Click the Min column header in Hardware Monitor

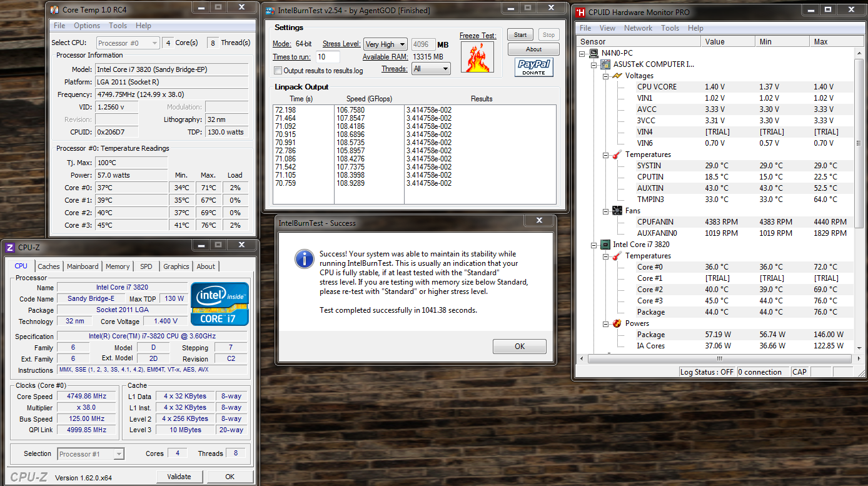click(782, 42)
